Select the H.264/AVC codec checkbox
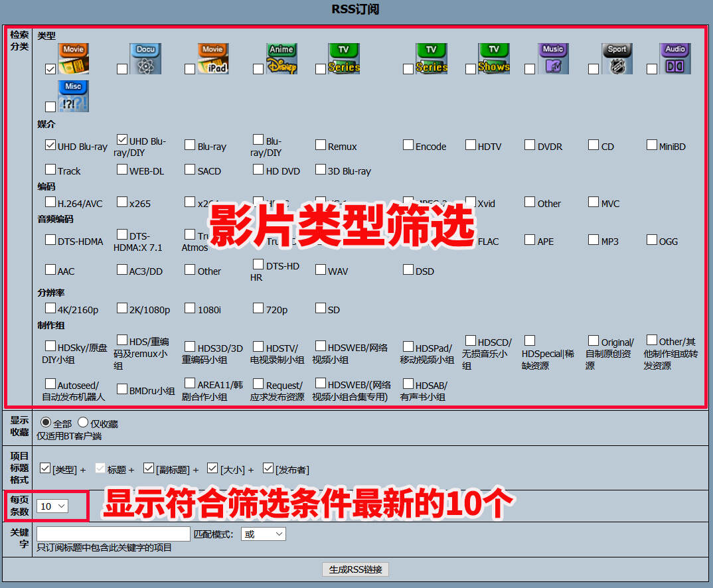Screen dimensions: 713x588 50,202
